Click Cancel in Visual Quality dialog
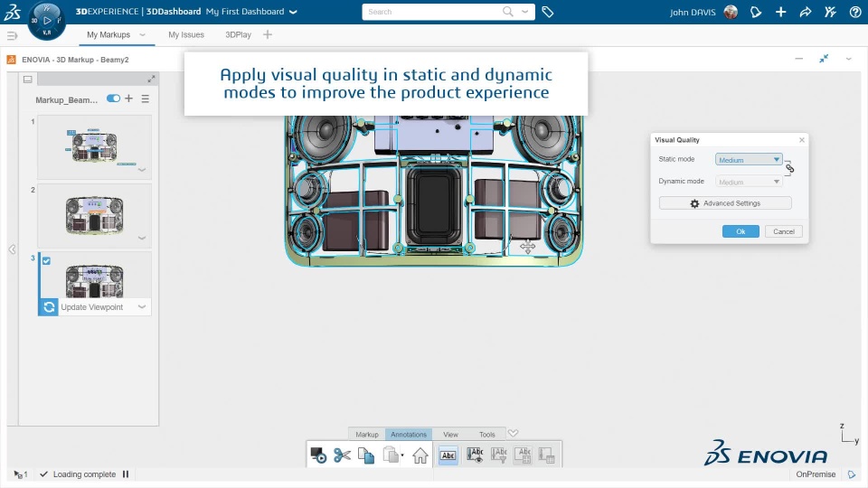 (784, 231)
